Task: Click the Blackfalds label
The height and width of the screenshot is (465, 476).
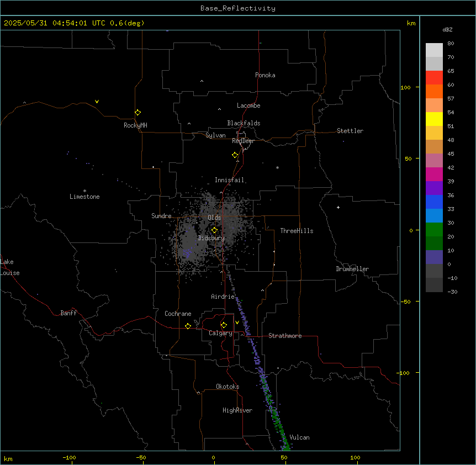Action: pos(244,123)
